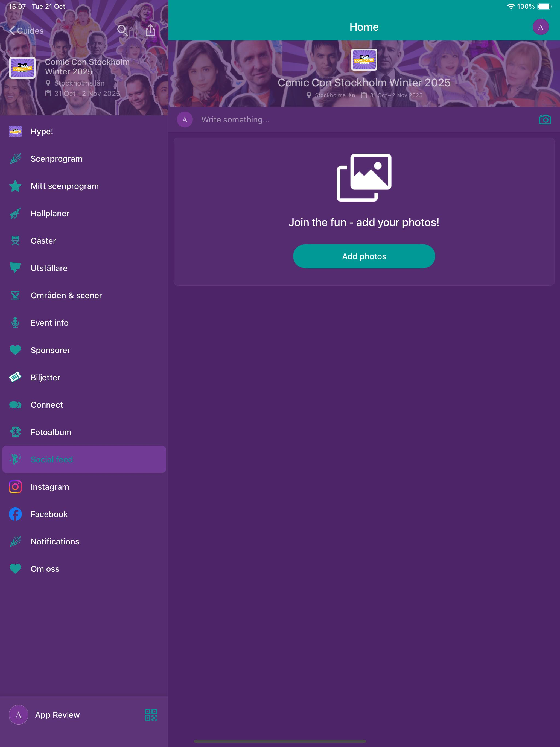Tap the Connect chat bubbles icon
Image resolution: width=560 pixels, height=747 pixels.
[x=15, y=405]
